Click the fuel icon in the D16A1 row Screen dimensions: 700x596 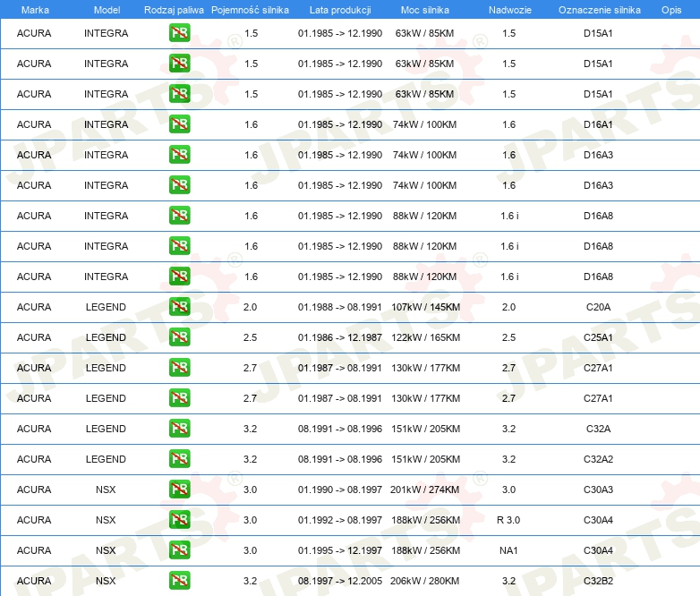179,124
